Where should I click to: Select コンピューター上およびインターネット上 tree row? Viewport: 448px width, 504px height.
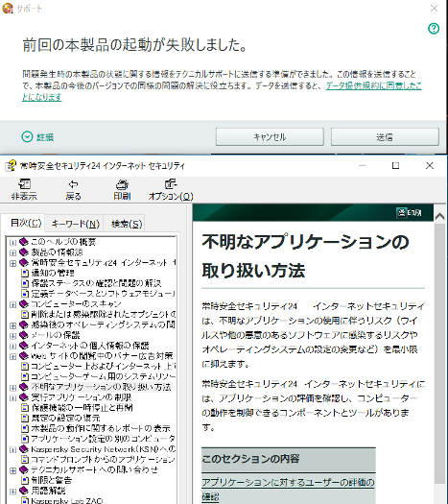point(103,366)
